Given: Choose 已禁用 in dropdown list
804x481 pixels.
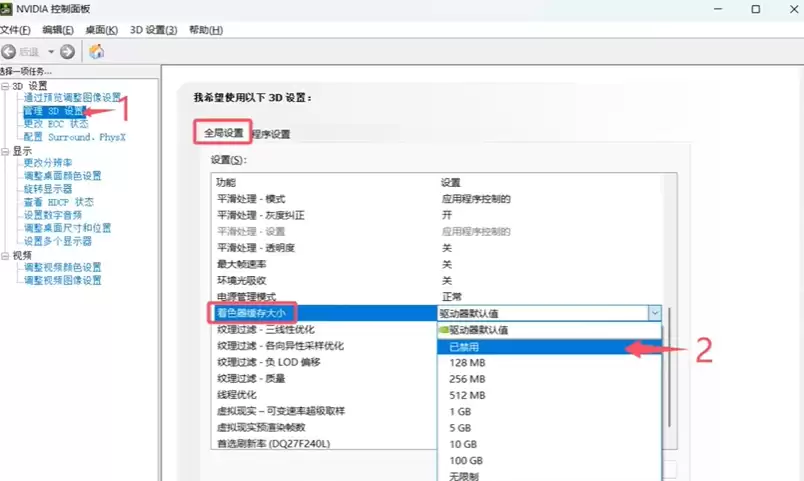Looking at the screenshot, I should point(550,347).
